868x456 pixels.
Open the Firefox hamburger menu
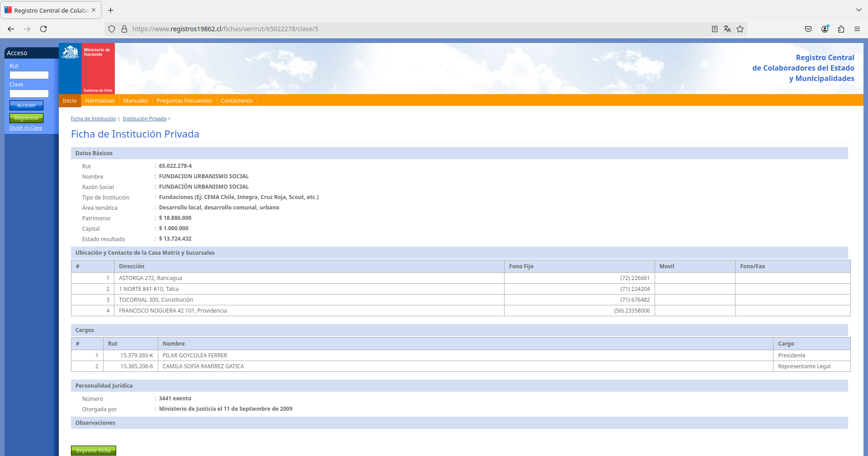[x=857, y=29]
